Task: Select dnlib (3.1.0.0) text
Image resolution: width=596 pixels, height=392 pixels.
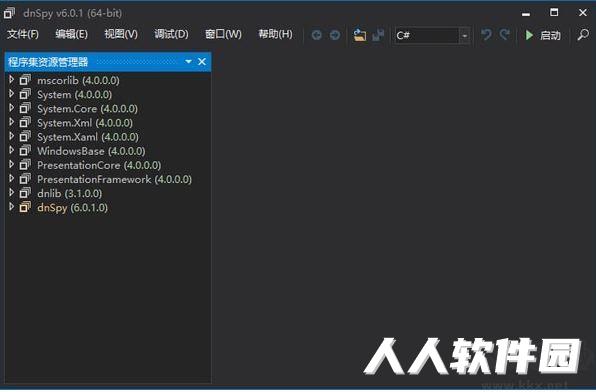Action: click(70, 194)
